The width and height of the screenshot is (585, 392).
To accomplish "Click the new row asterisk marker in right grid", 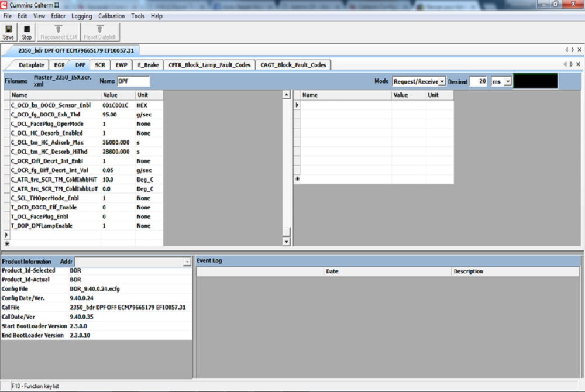I will tap(297, 179).
